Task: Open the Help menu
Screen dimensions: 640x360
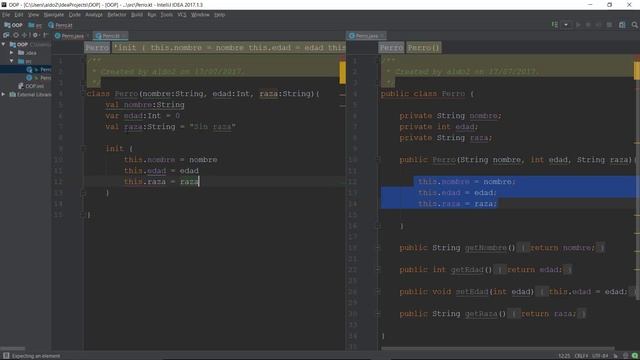Action: click(x=220, y=15)
